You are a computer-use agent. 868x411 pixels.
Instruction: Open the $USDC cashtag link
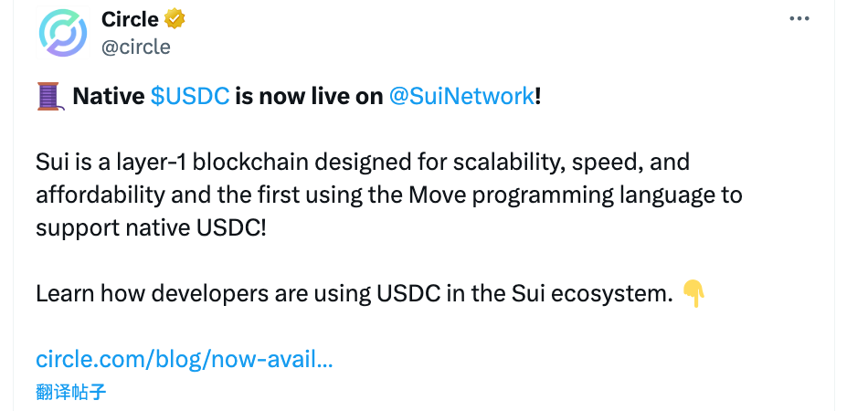190,97
